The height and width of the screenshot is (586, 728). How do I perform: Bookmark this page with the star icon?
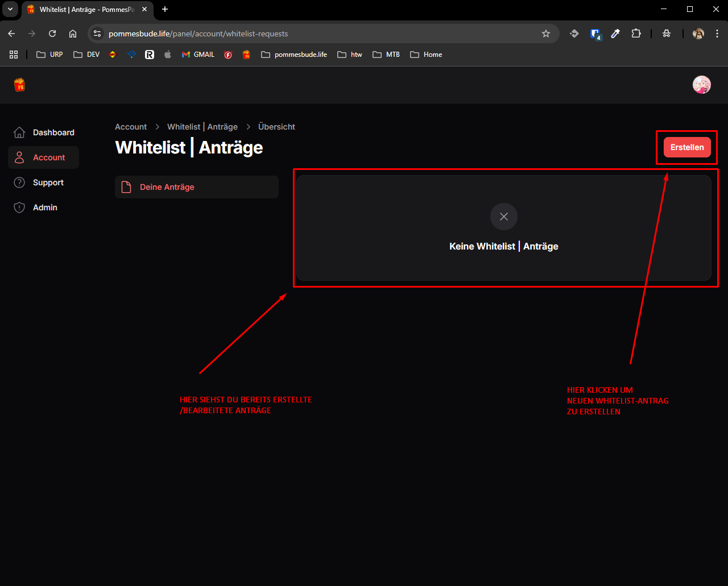pyautogui.click(x=546, y=34)
